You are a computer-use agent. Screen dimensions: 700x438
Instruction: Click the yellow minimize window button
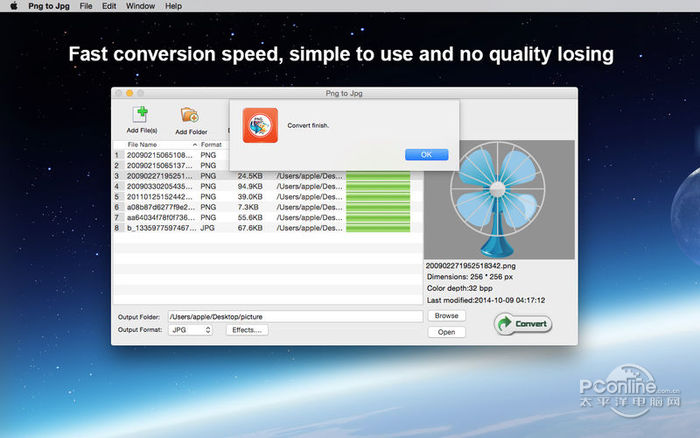(x=129, y=93)
